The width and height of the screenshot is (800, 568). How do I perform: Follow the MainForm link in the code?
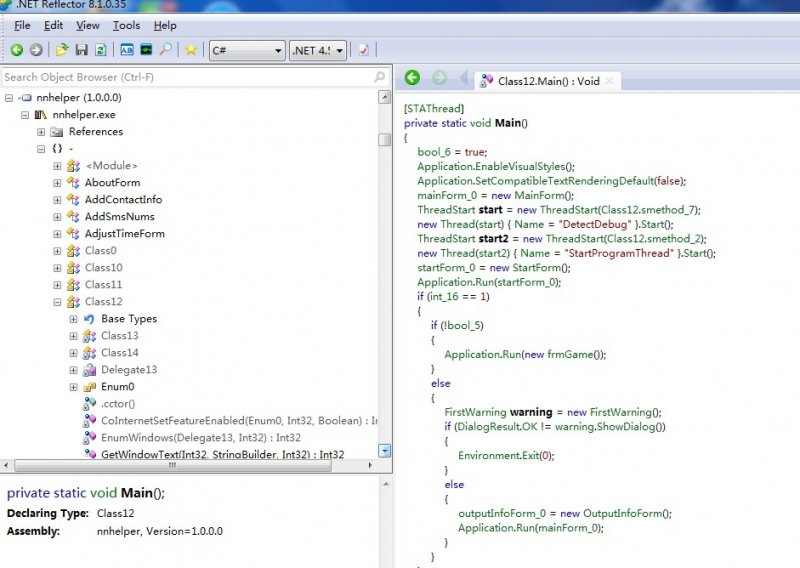coord(540,195)
